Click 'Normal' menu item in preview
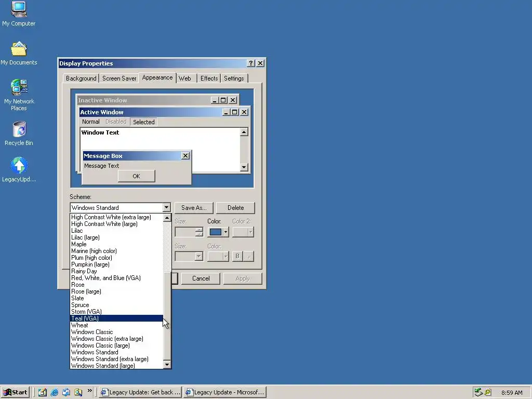The width and height of the screenshot is (532, 399). coord(90,122)
